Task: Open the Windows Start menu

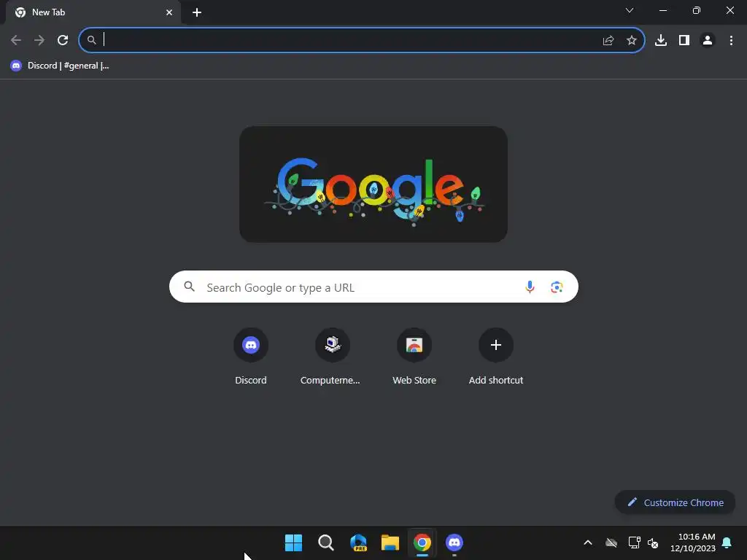Action: (x=293, y=542)
